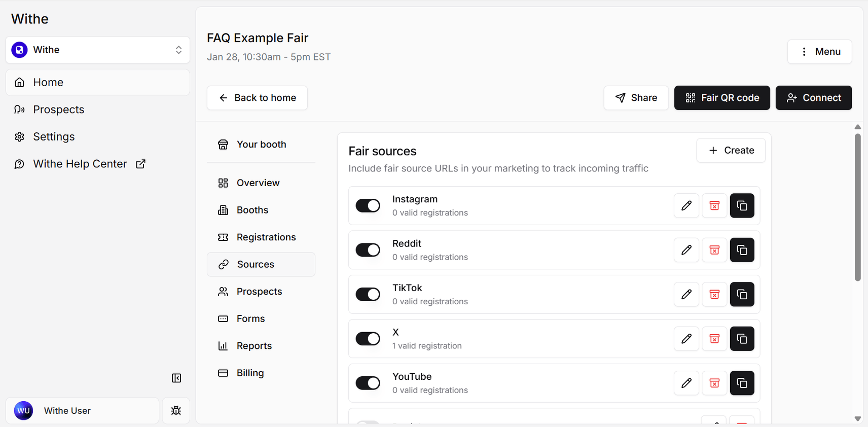Disable the YouTube source toggle

[x=368, y=383]
